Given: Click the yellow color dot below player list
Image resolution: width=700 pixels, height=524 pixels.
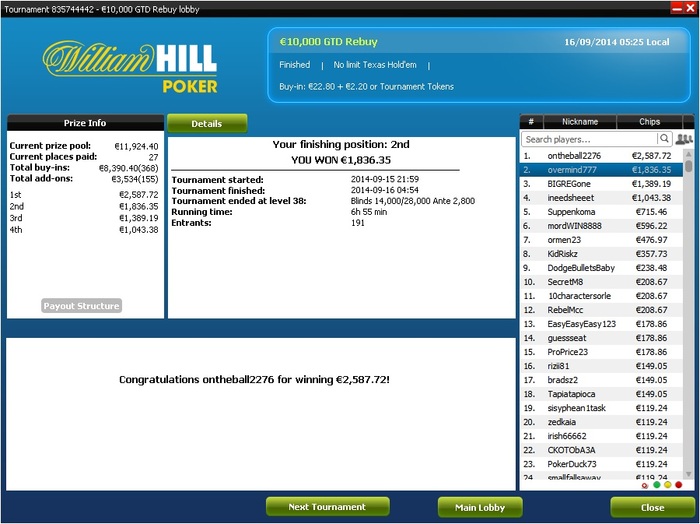Looking at the screenshot, I should pos(667,484).
